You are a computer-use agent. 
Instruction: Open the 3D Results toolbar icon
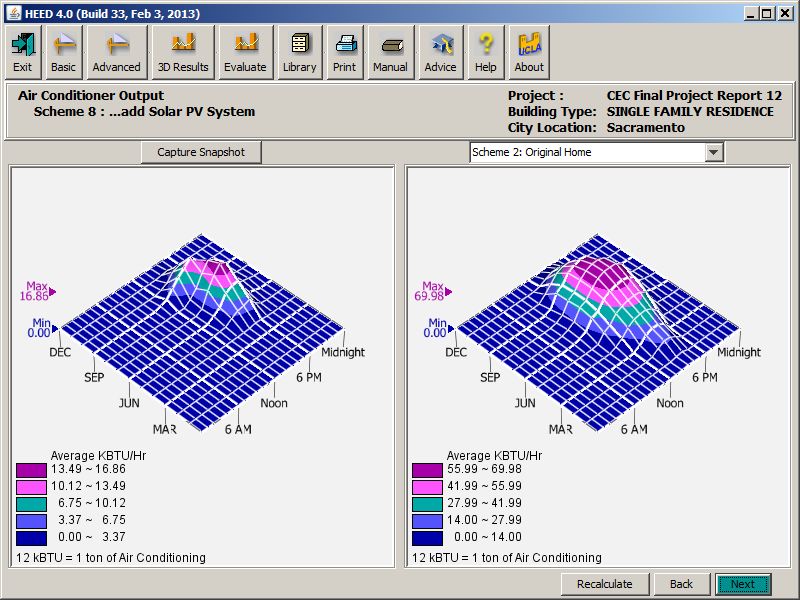point(183,53)
